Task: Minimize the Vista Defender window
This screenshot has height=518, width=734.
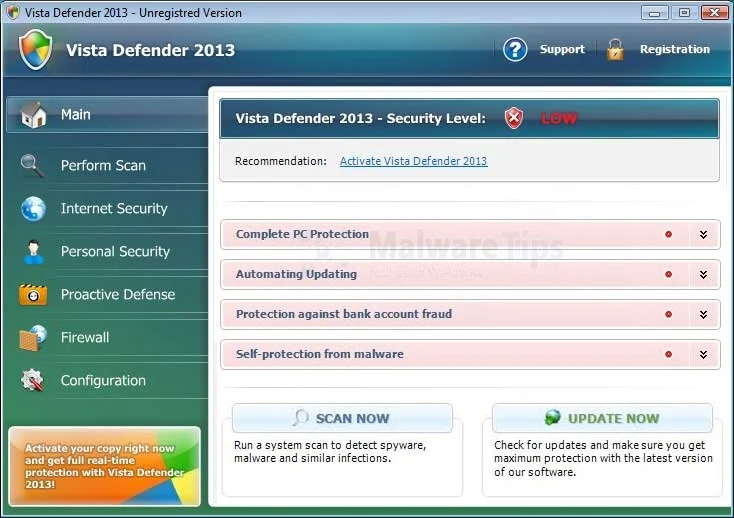Action: [654, 13]
